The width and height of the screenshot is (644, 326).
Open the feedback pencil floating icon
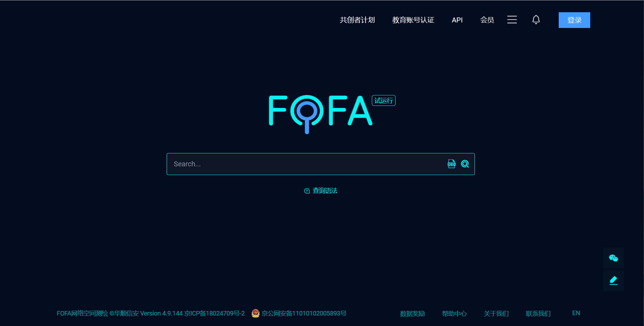click(x=614, y=281)
